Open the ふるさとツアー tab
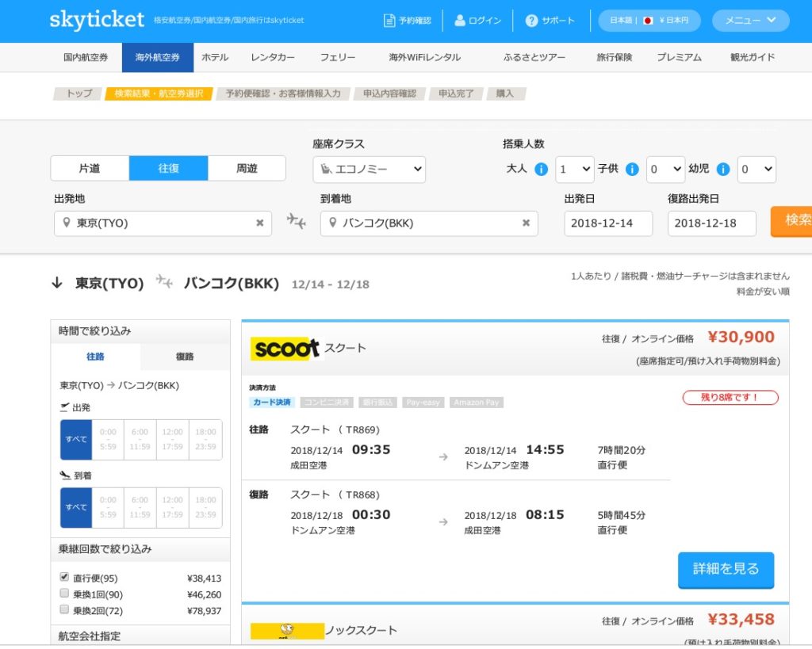The width and height of the screenshot is (812, 649). click(x=534, y=57)
